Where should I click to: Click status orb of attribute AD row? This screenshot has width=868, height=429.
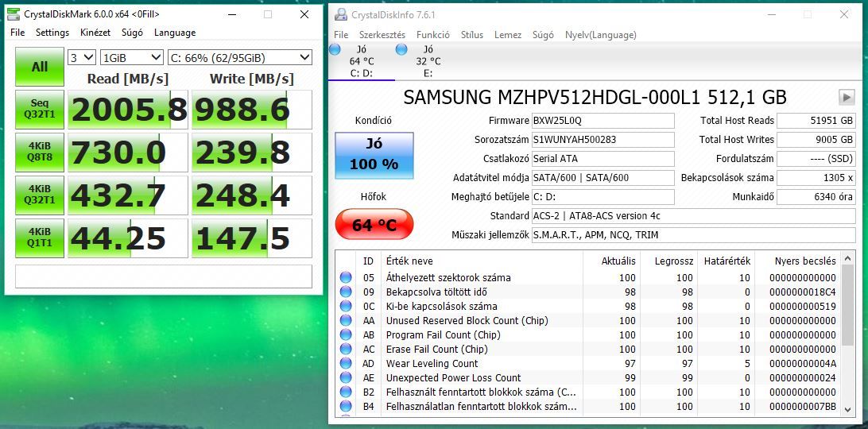346,364
